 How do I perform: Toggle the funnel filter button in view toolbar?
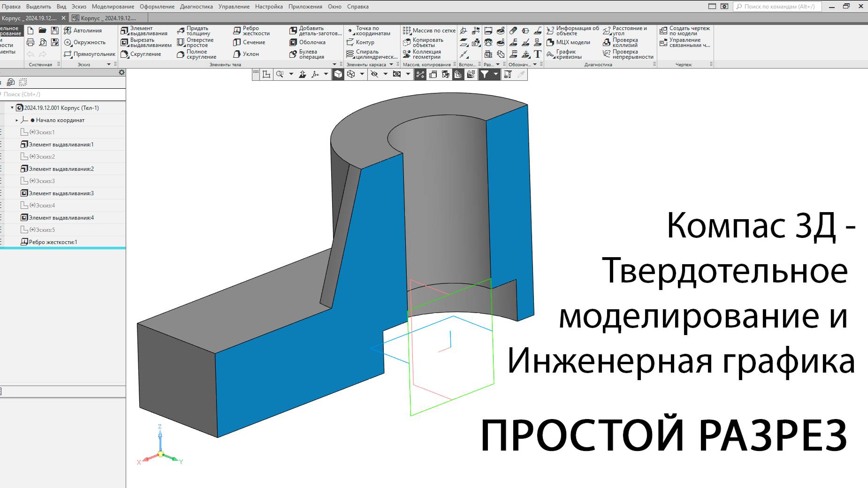pos(485,74)
